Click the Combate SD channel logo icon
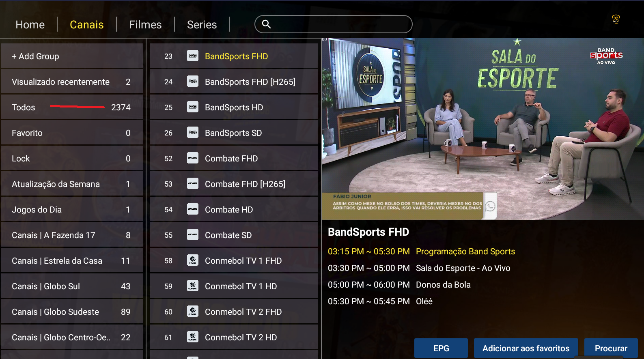The width and height of the screenshot is (644, 359). coord(193,235)
